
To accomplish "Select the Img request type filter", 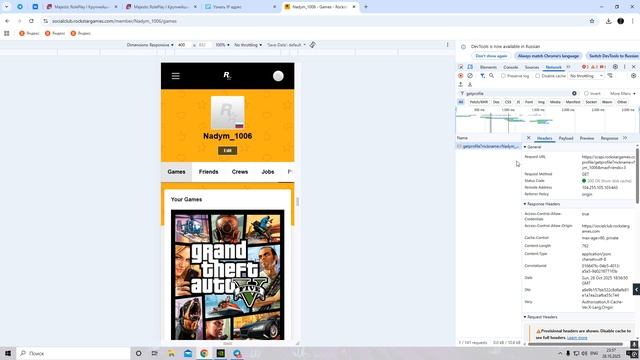I will pyautogui.click(x=541, y=102).
